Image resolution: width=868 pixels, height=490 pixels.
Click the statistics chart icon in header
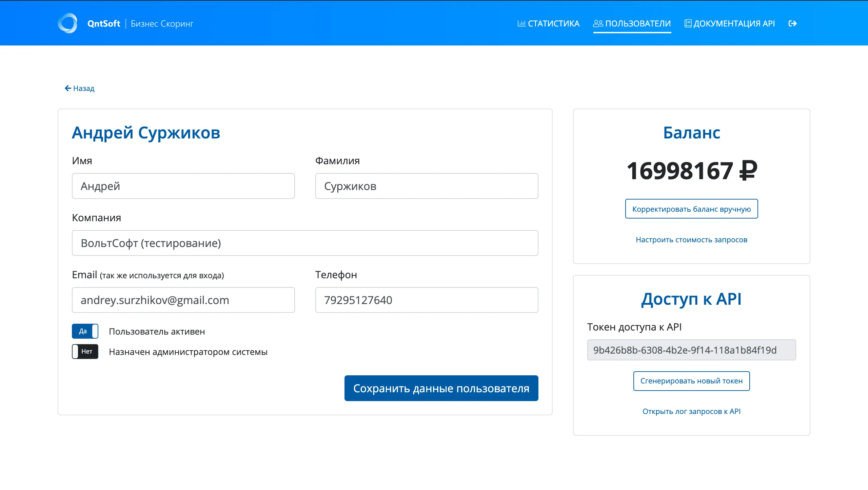521,23
